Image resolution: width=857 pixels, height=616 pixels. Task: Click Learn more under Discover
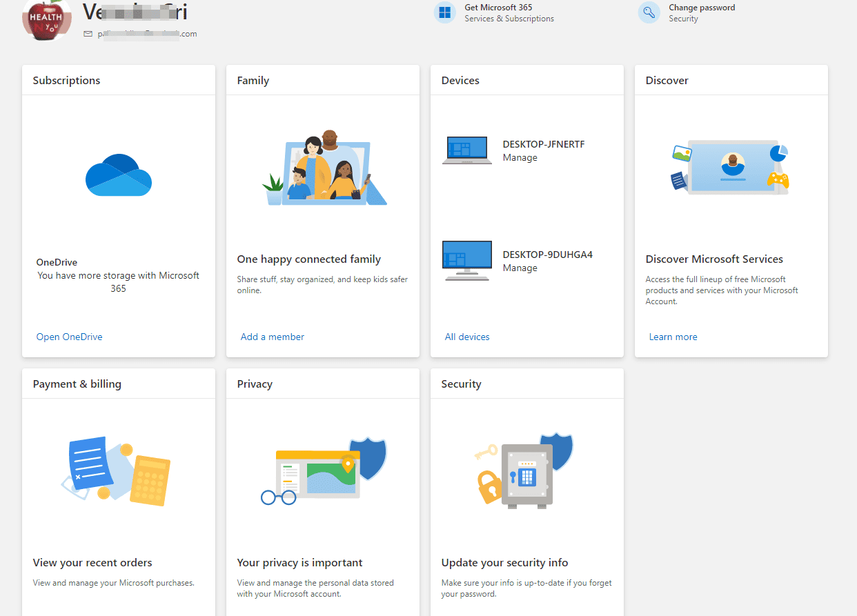[673, 337]
